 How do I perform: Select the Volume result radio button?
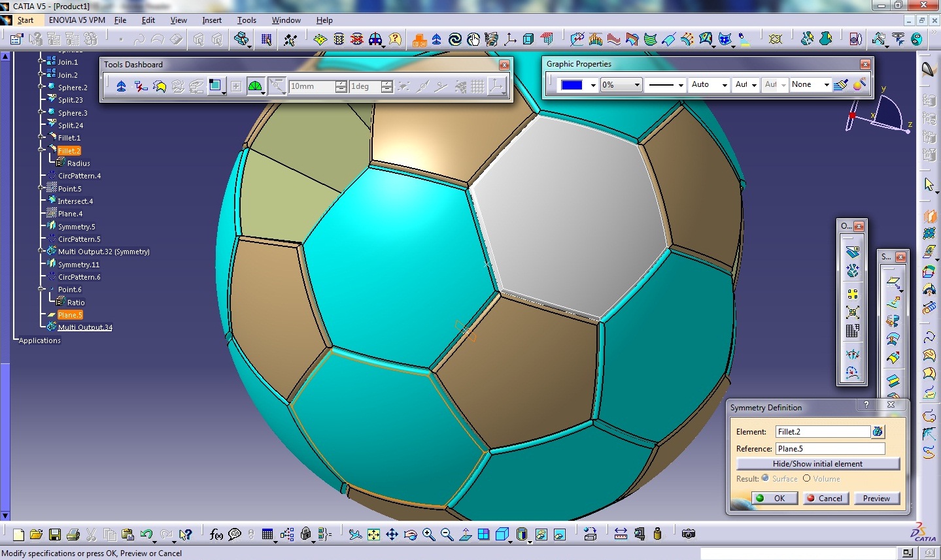pyautogui.click(x=806, y=478)
